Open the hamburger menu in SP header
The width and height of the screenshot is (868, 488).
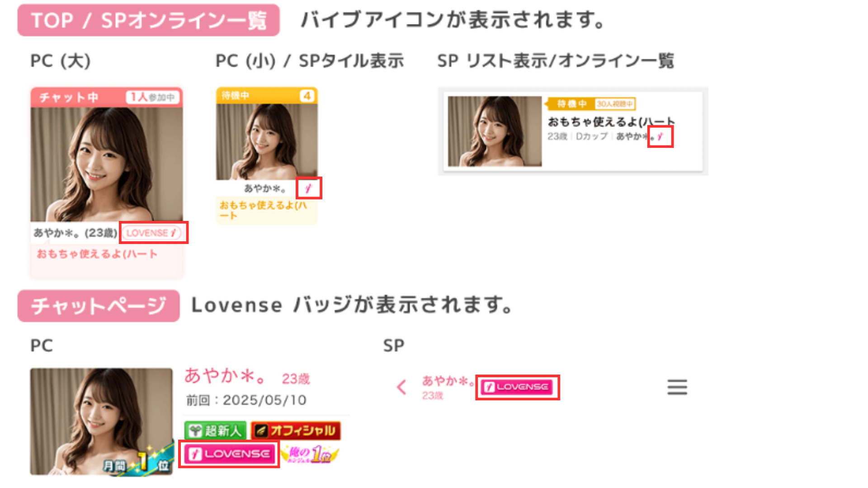coord(677,387)
